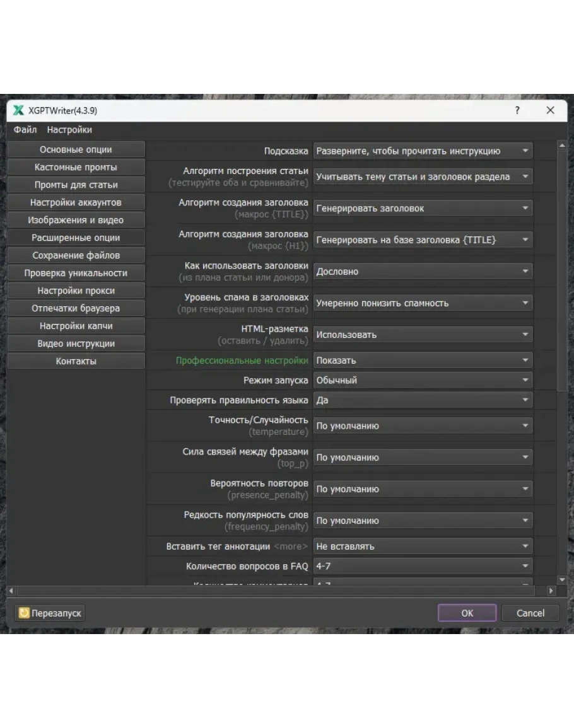Switch to Кастомные промты tab
The width and height of the screenshot is (574, 728).
[x=76, y=167]
